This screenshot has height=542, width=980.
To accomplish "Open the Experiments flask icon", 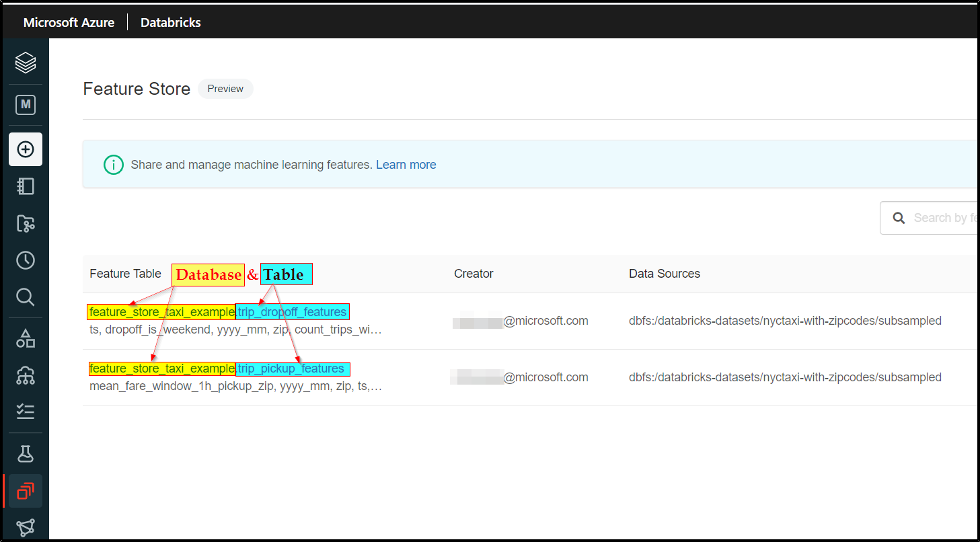I will pyautogui.click(x=26, y=453).
